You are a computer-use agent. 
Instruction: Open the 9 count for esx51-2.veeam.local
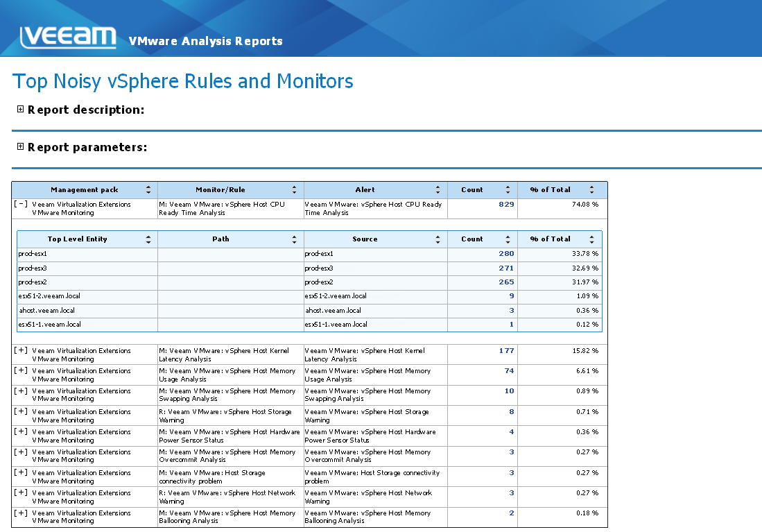tap(511, 295)
